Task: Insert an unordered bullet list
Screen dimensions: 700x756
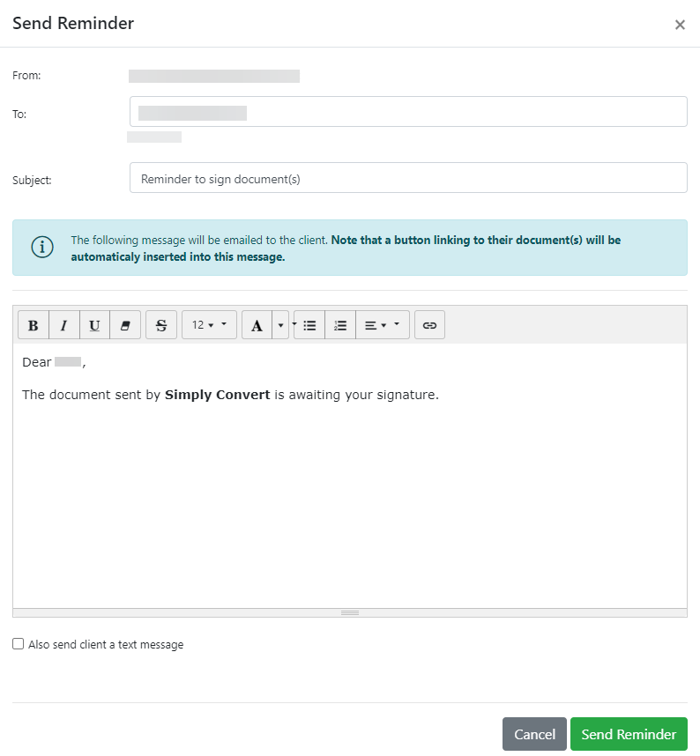Action: tap(309, 325)
